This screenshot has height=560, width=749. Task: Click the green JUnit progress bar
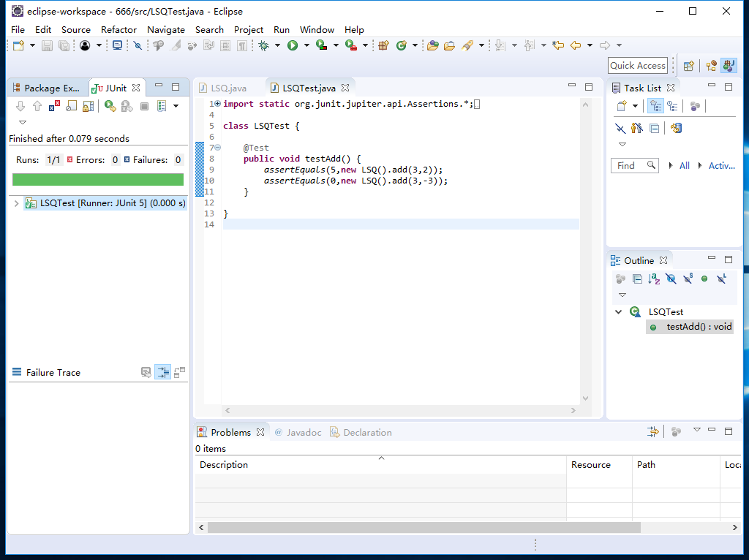(x=98, y=180)
